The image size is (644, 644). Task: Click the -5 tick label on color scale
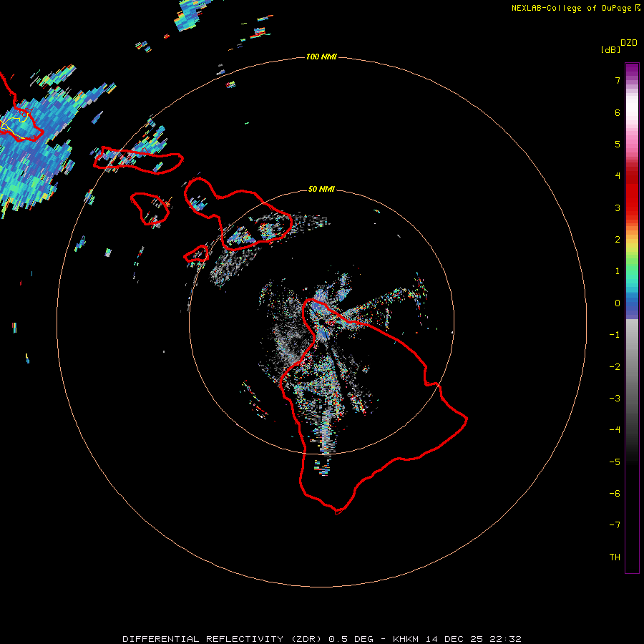click(x=615, y=462)
